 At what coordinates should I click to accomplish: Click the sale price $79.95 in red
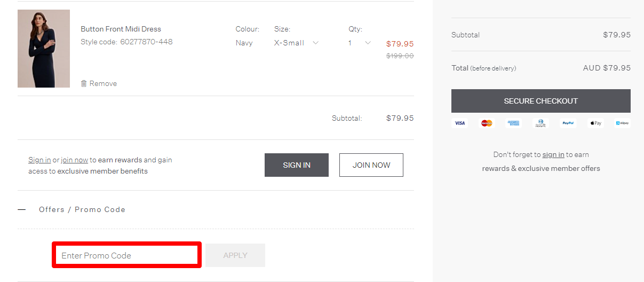pos(400,44)
